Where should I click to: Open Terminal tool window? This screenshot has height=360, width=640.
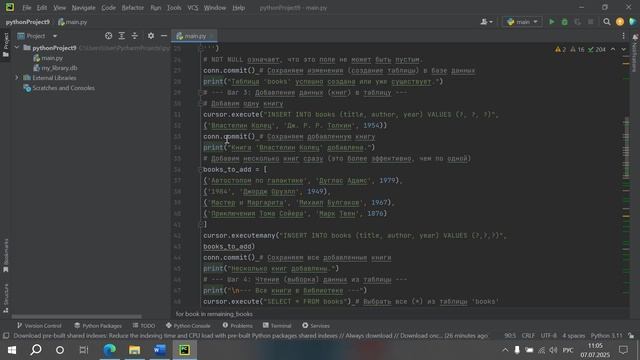click(277, 326)
